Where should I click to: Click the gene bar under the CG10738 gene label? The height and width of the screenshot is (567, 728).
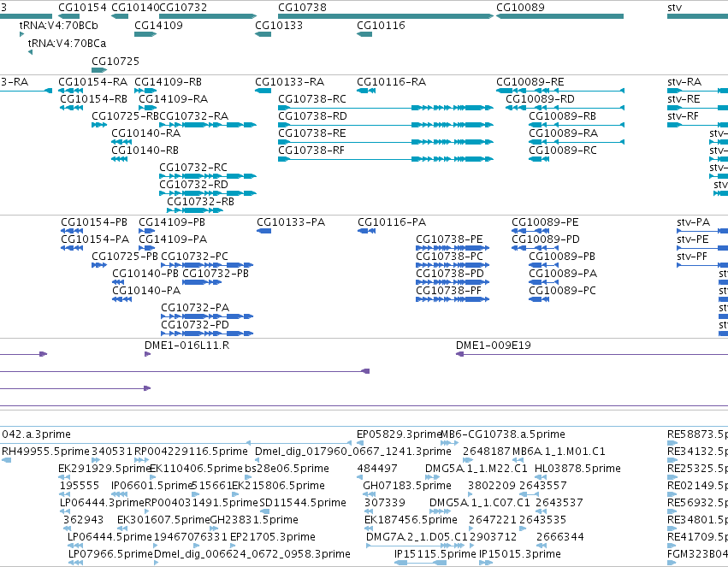point(386,16)
